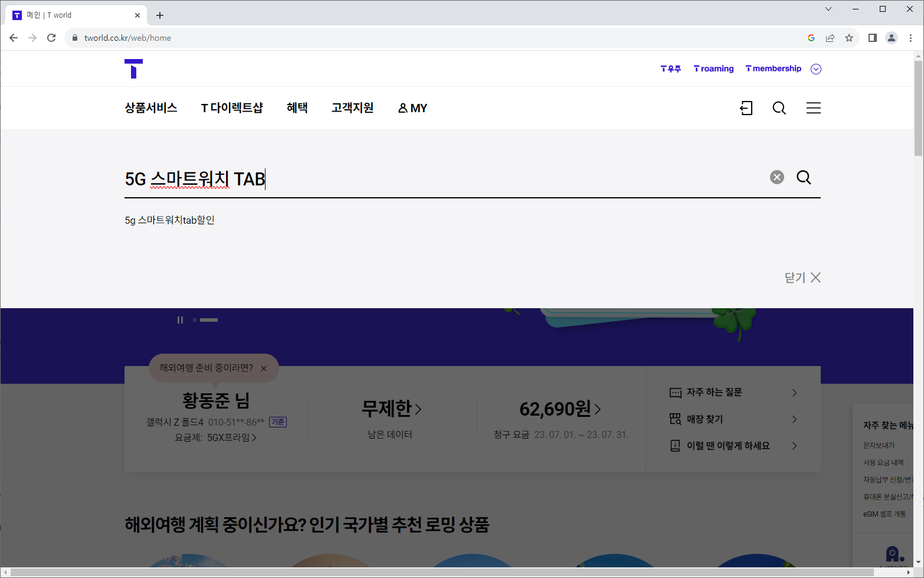Select the active banner slide indicator bar
This screenshot has width=924, height=578.
(209, 320)
